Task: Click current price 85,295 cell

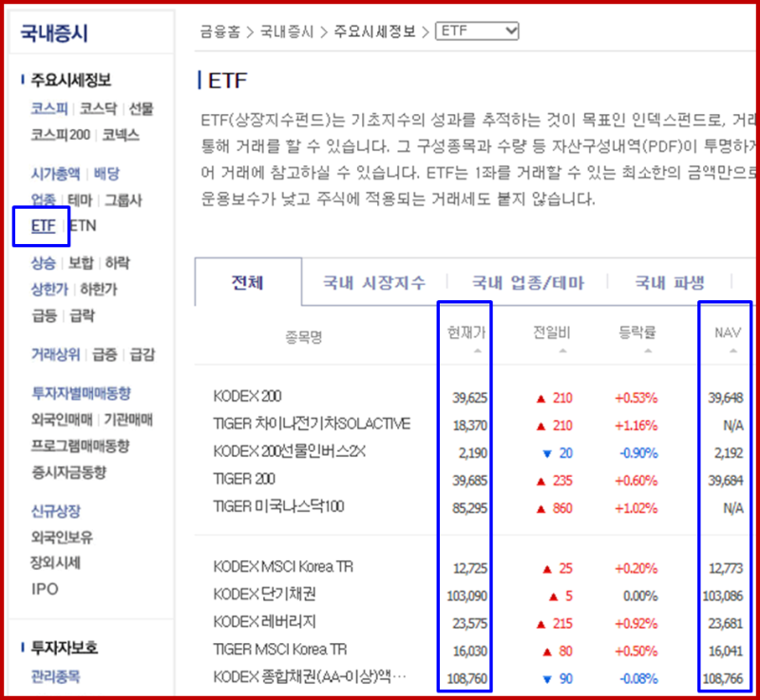Action: pos(469,508)
